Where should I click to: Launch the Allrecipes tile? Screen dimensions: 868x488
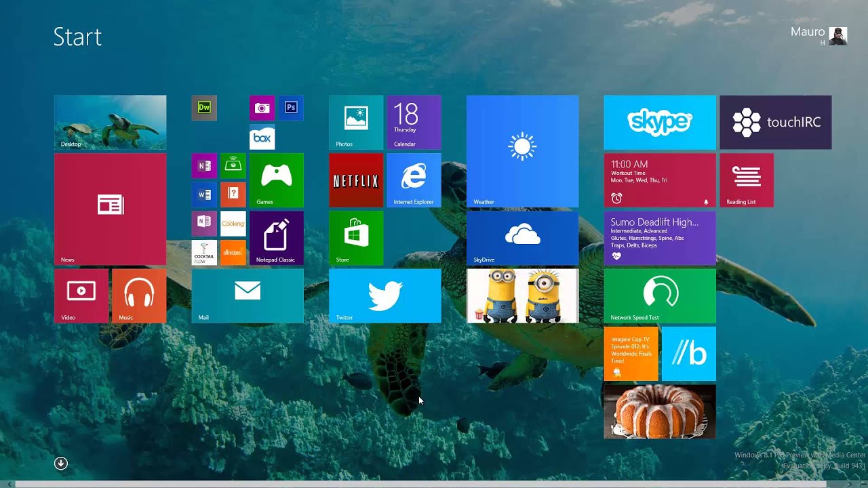(233, 252)
